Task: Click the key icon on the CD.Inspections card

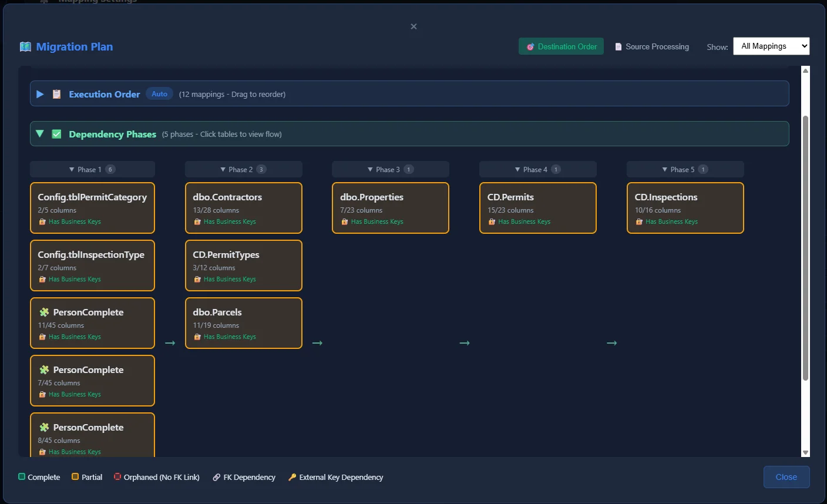Action: 638,221
